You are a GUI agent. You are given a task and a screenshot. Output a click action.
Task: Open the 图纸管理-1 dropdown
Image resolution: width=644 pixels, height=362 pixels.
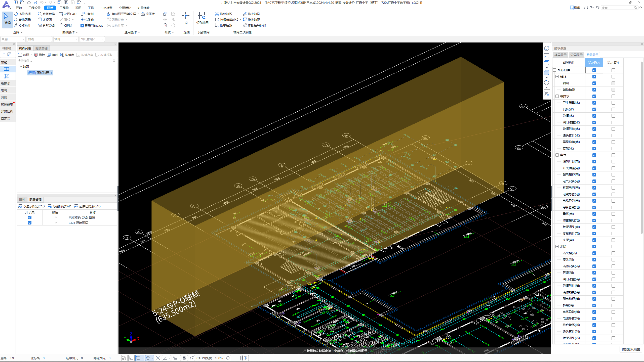coord(92,39)
